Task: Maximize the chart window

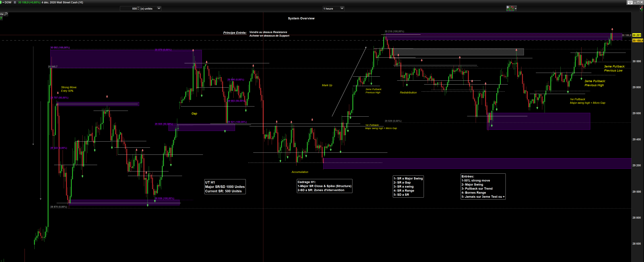Action: 638,2
